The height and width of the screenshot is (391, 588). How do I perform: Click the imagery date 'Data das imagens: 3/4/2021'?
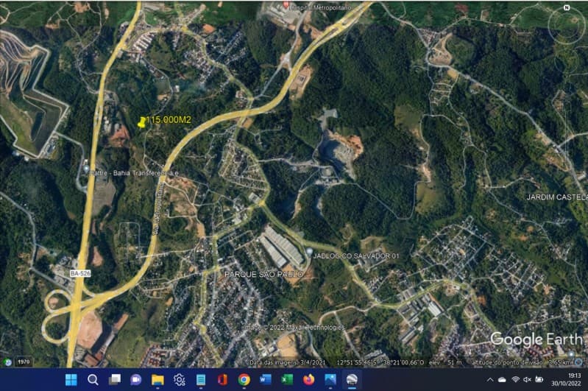coord(288,362)
